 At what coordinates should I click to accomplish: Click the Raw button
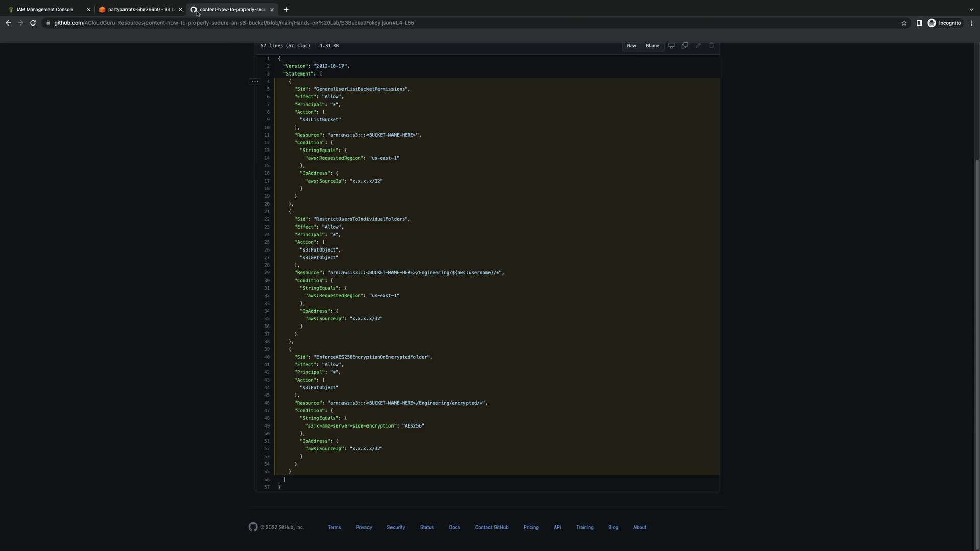click(x=631, y=46)
